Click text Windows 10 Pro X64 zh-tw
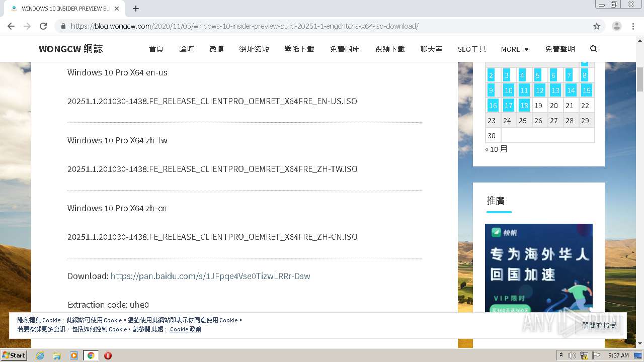Screen dimensions: 644x362 [117, 140]
